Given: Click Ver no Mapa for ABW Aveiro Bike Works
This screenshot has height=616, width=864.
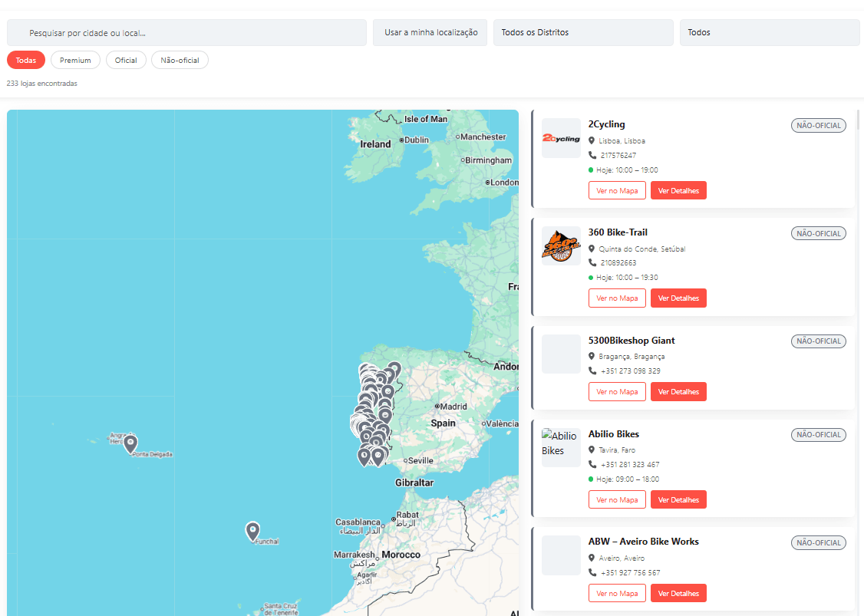Looking at the screenshot, I should 617,594.
